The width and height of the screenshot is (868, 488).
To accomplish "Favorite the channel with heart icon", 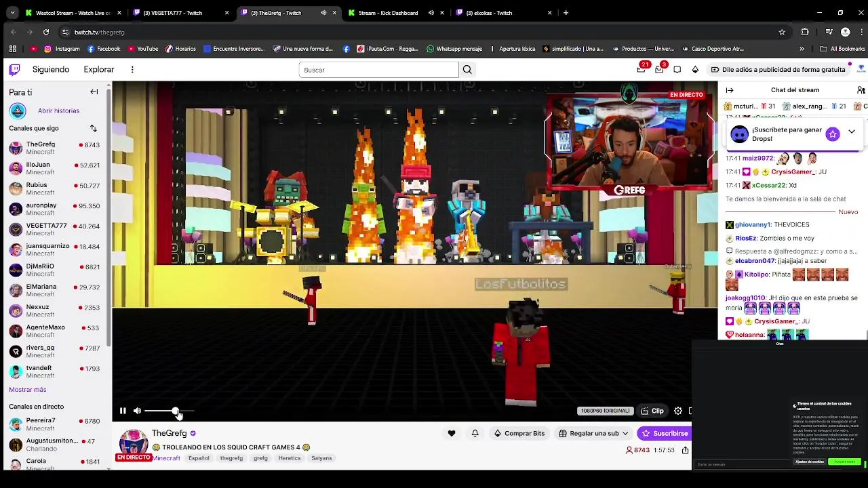I will click(x=452, y=433).
